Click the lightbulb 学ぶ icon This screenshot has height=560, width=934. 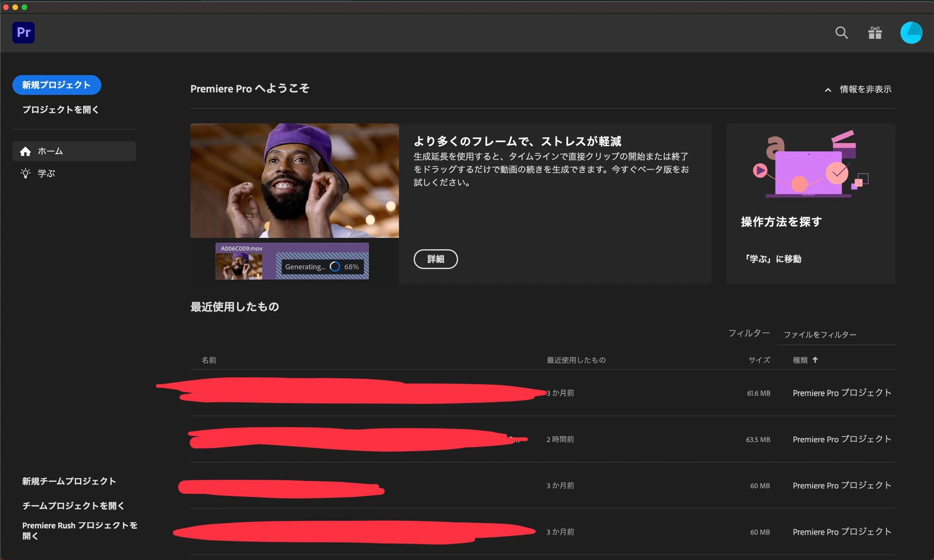pyautogui.click(x=26, y=173)
